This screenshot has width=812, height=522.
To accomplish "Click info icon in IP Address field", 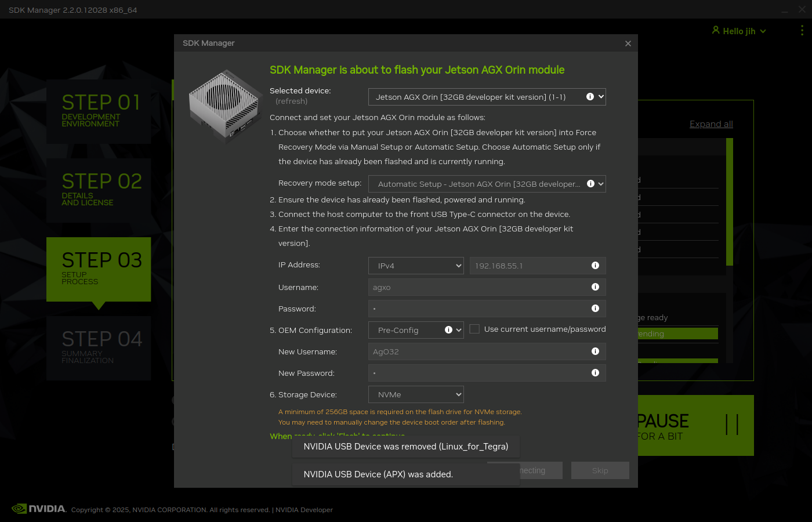I will [595, 266].
